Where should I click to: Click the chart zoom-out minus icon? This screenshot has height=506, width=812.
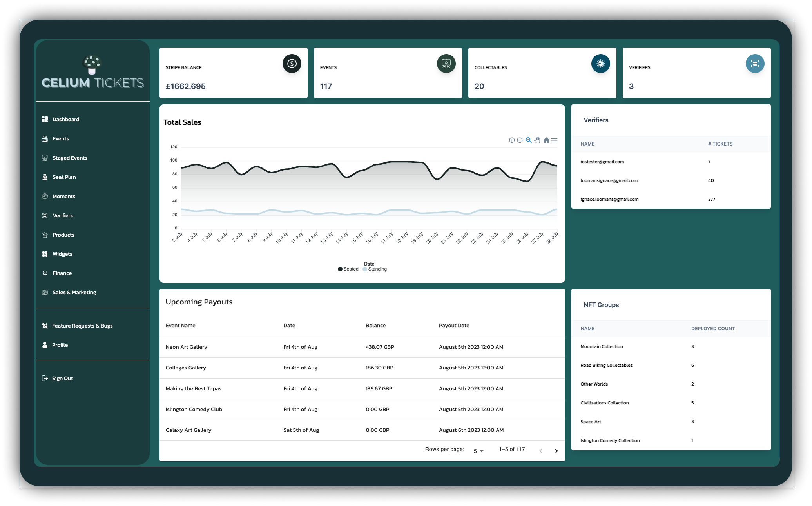click(520, 140)
